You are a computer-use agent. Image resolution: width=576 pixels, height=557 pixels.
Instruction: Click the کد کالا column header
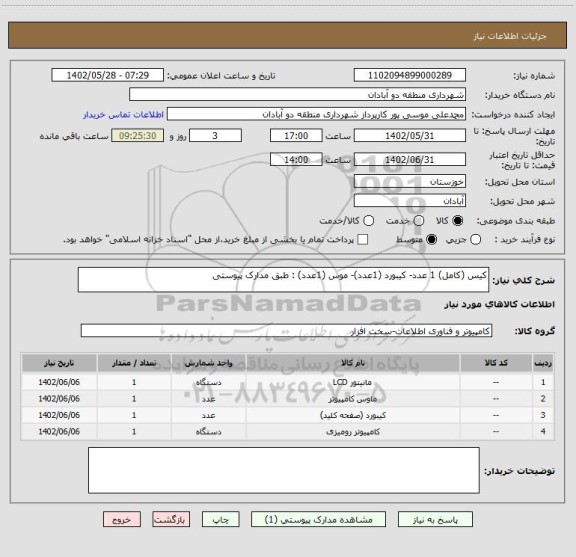click(x=496, y=363)
